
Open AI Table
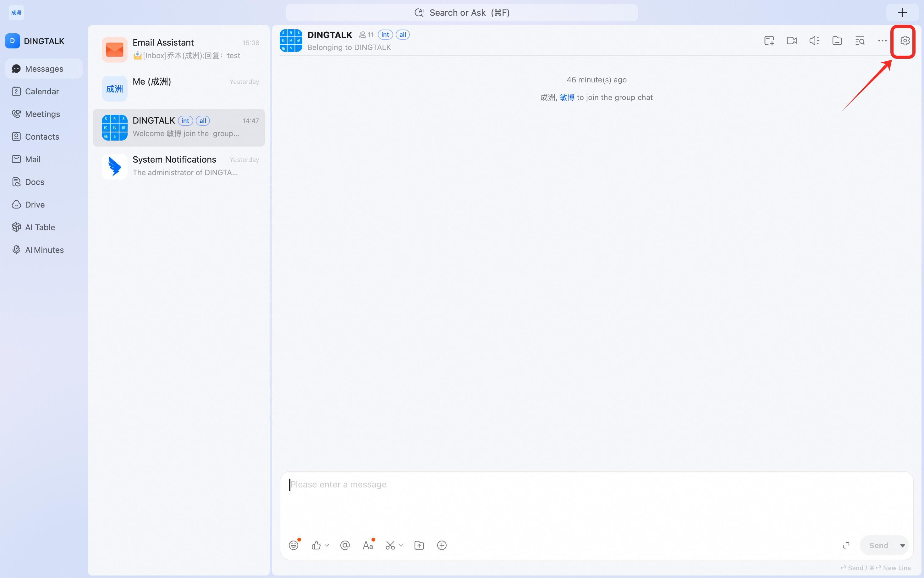(44, 227)
